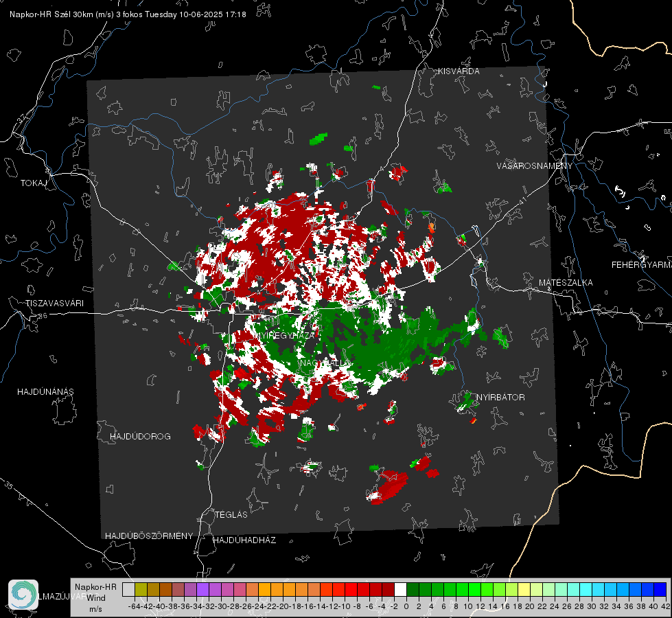Pick the dark green swatch right of white
The image size is (672, 618).
413,590
